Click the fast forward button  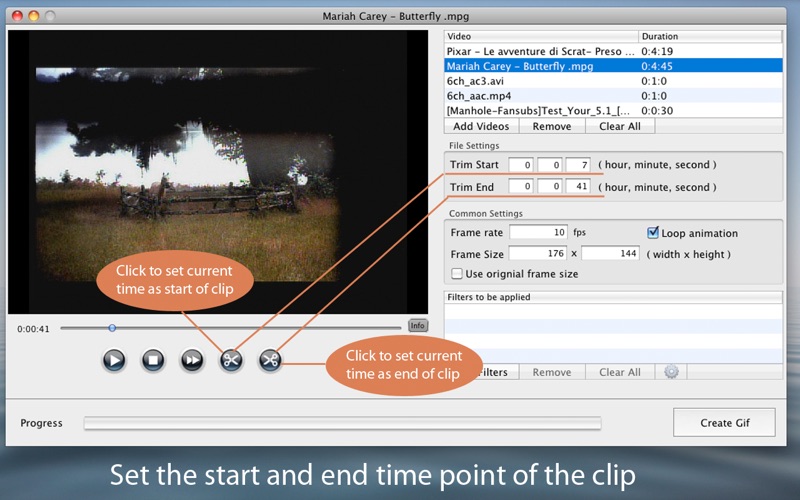coord(191,360)
